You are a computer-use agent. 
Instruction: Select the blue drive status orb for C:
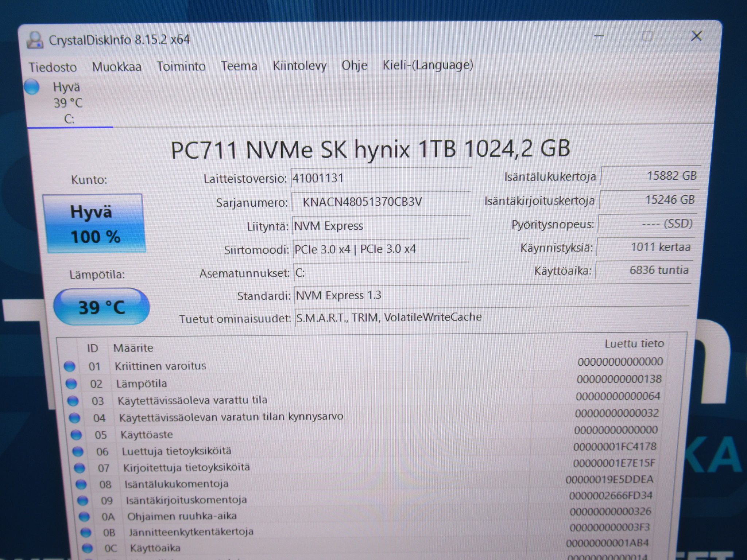pos(32,87)
